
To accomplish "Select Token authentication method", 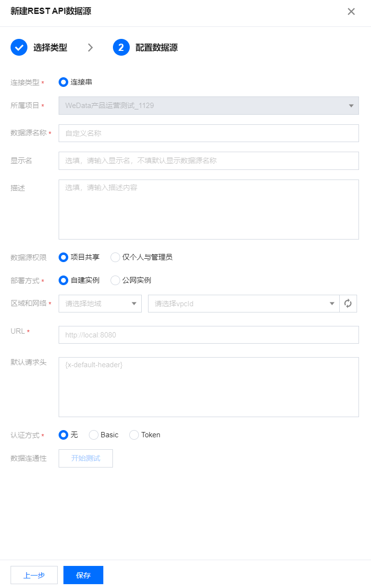I will tap(134, 435).
